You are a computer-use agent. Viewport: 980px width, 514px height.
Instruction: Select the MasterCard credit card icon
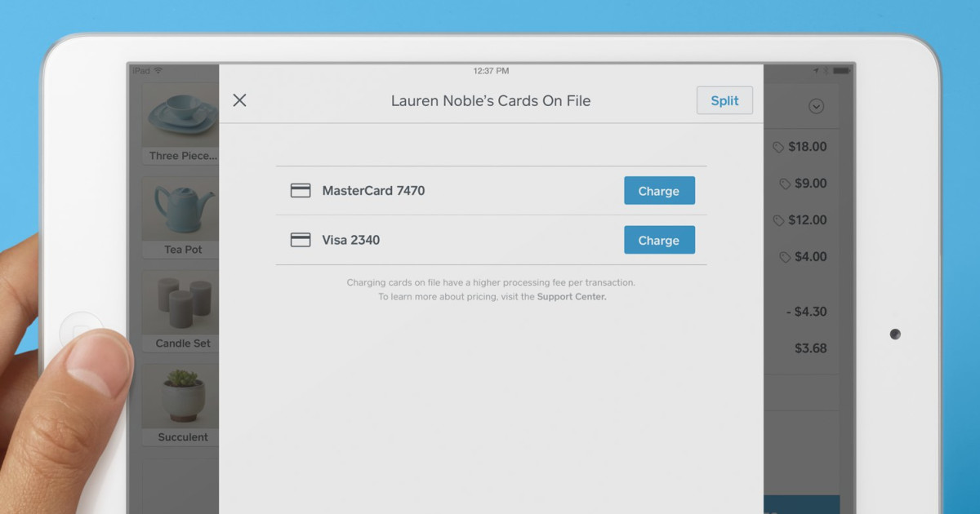click(301, 190)
